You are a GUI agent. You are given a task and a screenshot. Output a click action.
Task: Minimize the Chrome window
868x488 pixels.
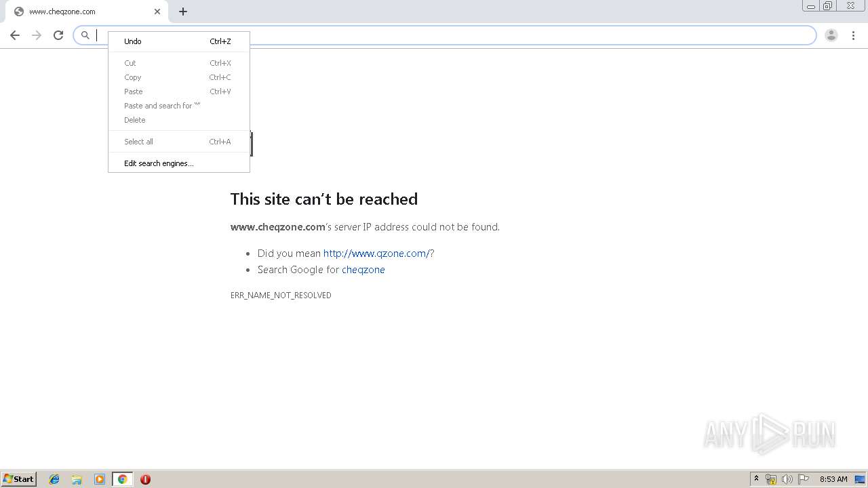(811, 6)
